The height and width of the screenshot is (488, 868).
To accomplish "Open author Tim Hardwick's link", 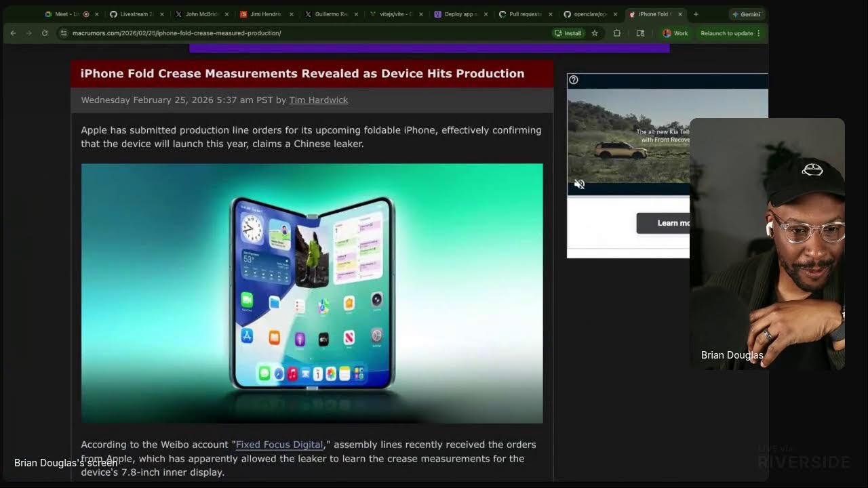I will pos(319,100).
